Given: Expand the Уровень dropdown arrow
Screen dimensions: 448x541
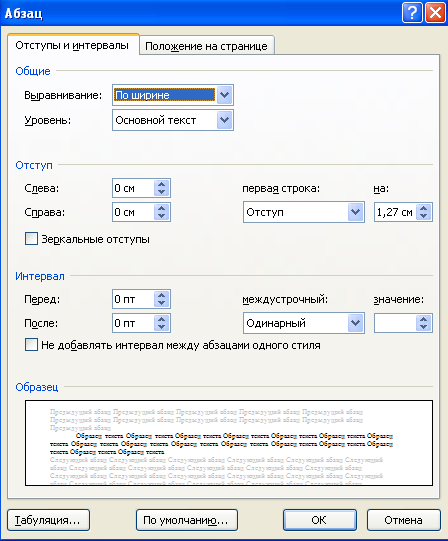Looking at the screenshot, I should (224, 120).
